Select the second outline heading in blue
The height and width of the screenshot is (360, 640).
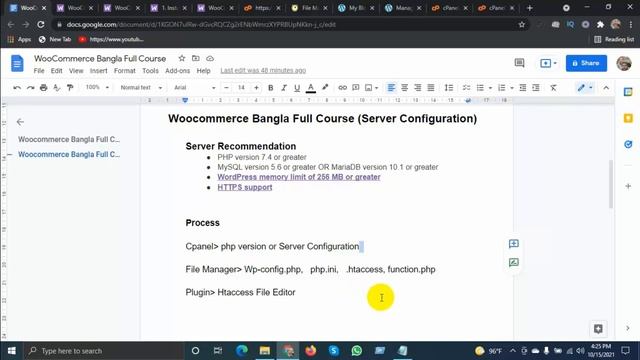pos(69,154)
